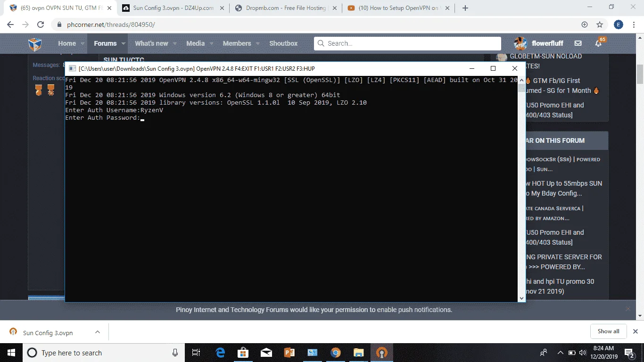644x362 pixels.
Task: Click the Cortana microphone icon
Action: [175, 353]
